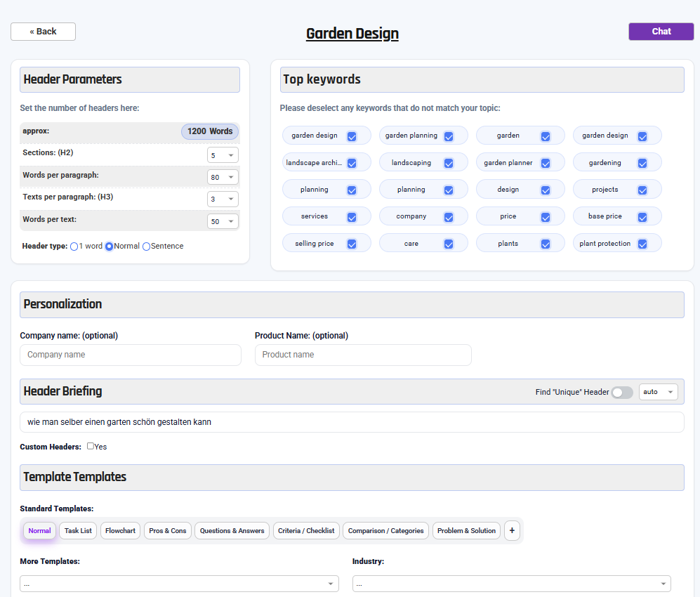Enable the Custom Headers Yes checkbox
700x597 pixels.
(91, 446)
